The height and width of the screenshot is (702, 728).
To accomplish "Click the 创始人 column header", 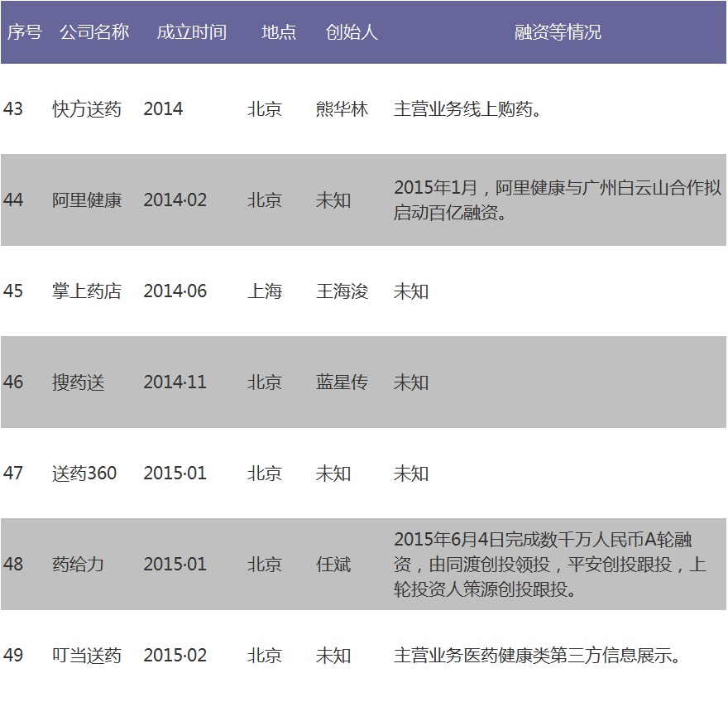I will (352, 32).
